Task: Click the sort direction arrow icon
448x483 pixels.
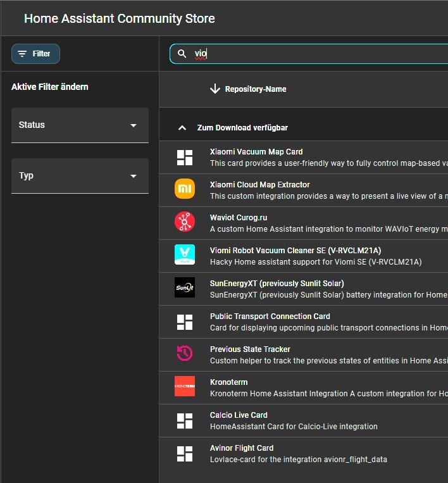Action: point(215,89)
